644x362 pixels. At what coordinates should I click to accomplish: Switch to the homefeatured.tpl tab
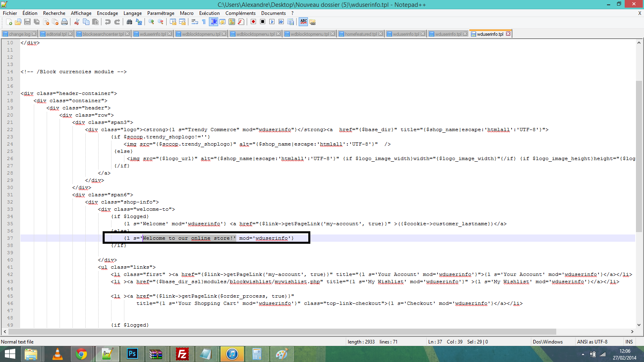[x=361, y=34]
